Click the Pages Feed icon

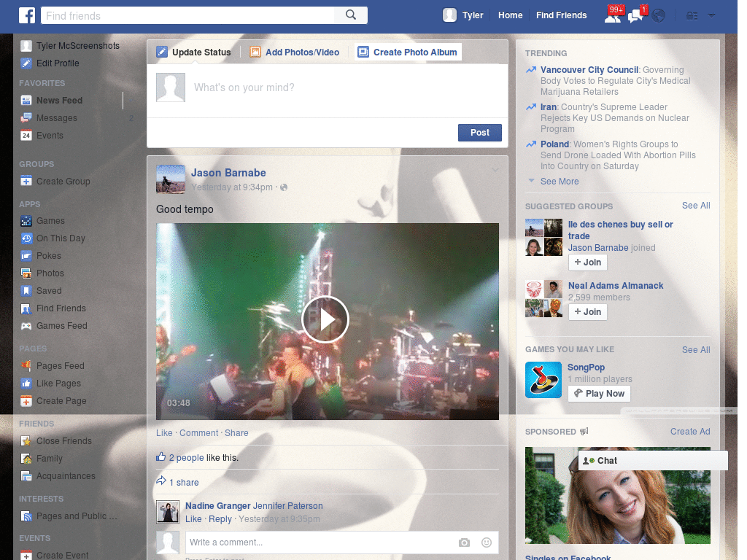[x=26, y=366]
